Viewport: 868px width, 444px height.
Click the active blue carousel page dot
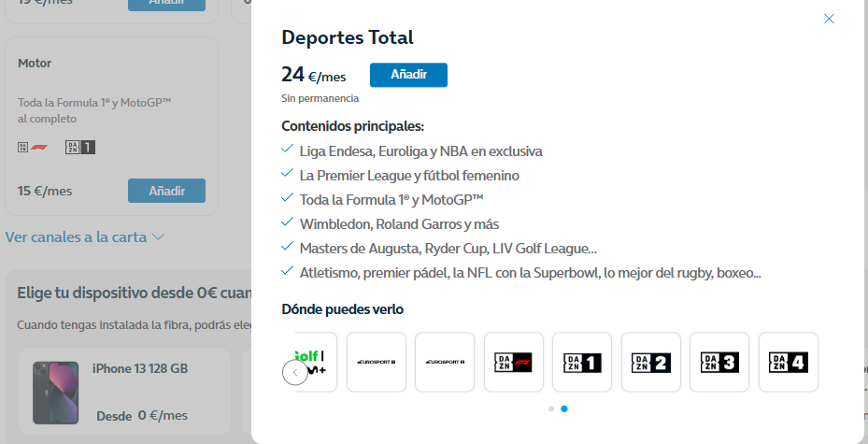tap(564, 408)
